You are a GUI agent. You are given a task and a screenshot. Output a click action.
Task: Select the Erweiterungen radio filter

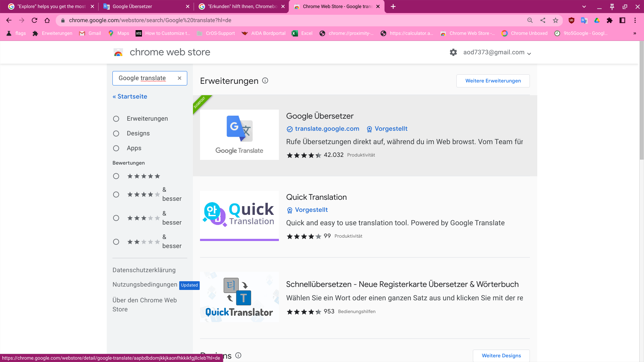point(116,119)
